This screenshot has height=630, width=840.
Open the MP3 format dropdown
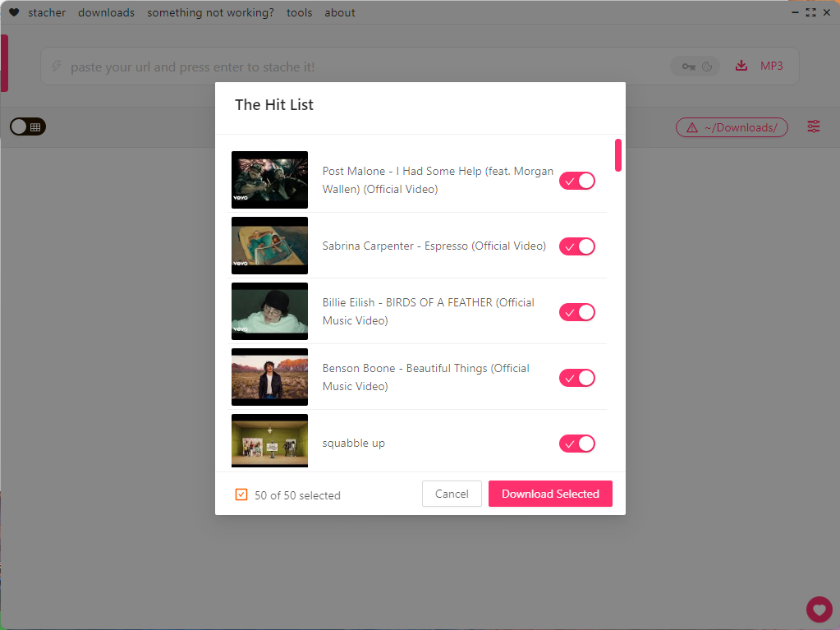(x=771, y=66)
